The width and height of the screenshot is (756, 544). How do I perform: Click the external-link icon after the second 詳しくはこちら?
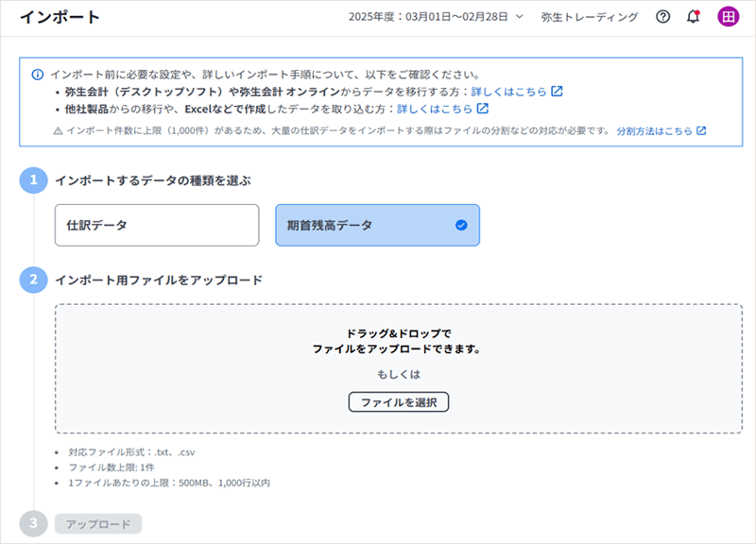pyautogui.click(x=483, y=109)
